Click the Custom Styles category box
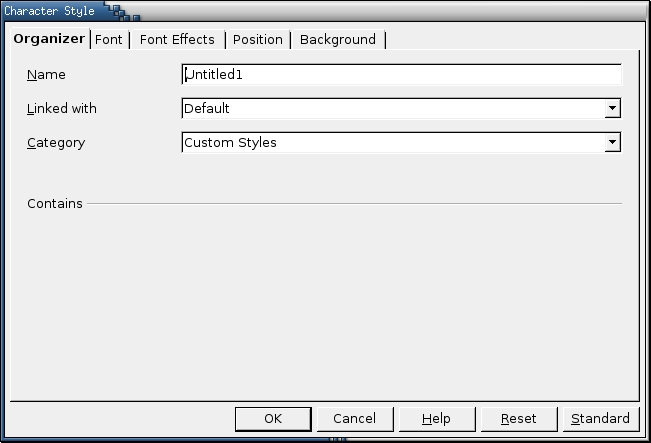The image size is (651, 443). 392,143
